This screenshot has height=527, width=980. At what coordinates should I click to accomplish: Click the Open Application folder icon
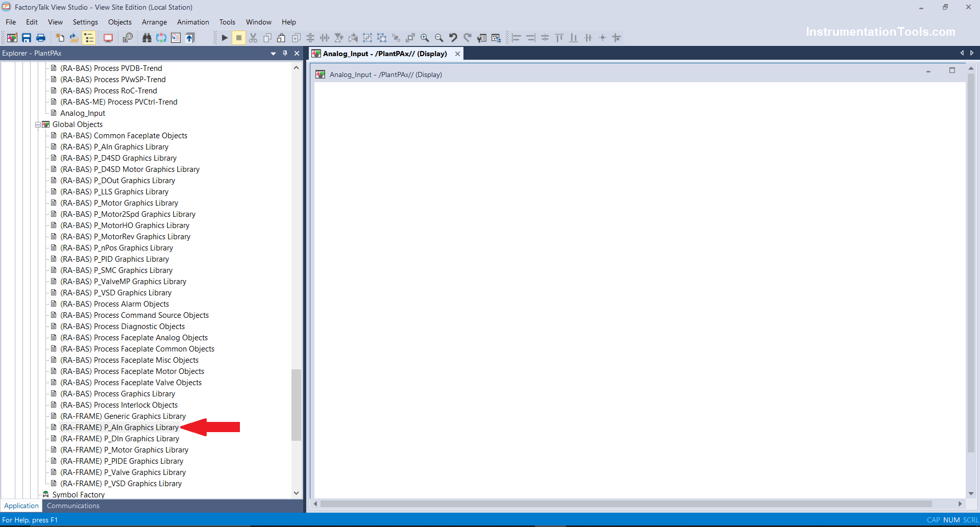pos(74,38)
